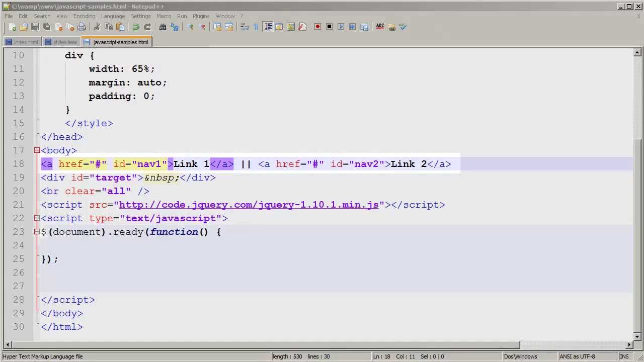Play back the recorded macro icon
This screenshot has width=644, height=362.
[x=341, y=27]
